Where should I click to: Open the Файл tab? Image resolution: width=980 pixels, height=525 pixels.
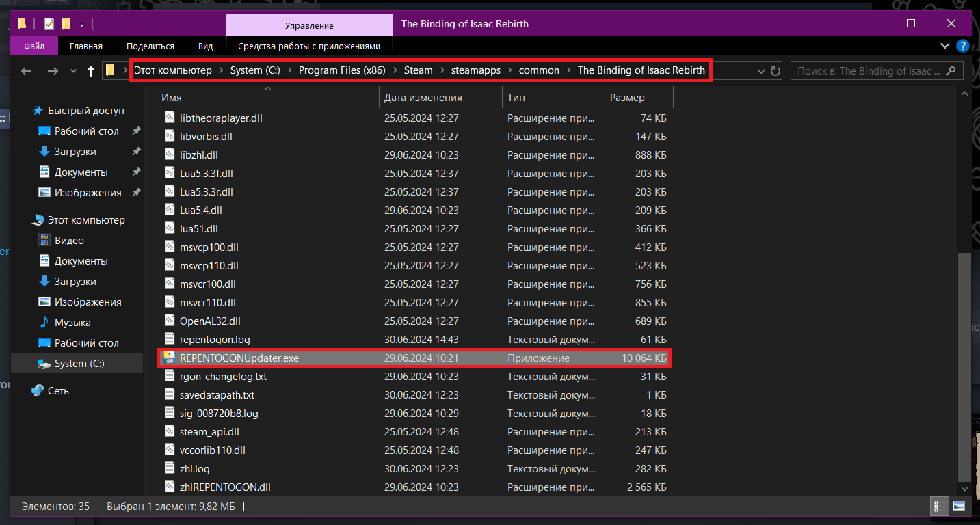click(34, 46)
